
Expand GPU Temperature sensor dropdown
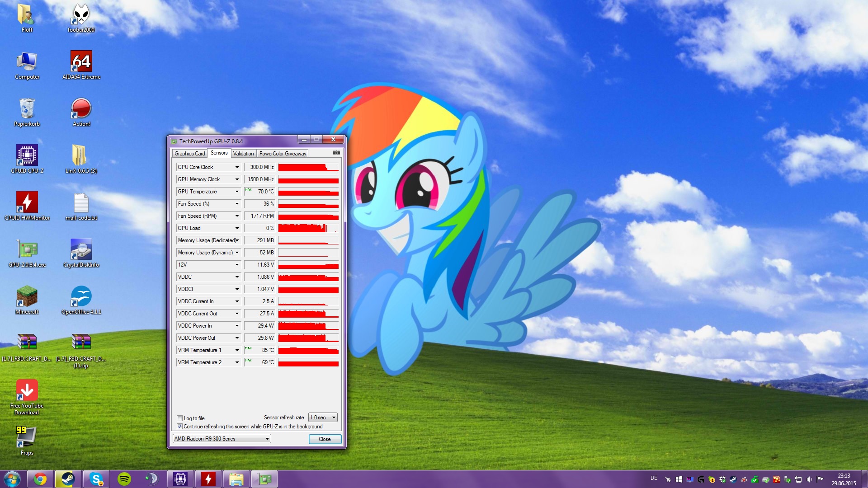pyautogui.click(x=236, y=192)
